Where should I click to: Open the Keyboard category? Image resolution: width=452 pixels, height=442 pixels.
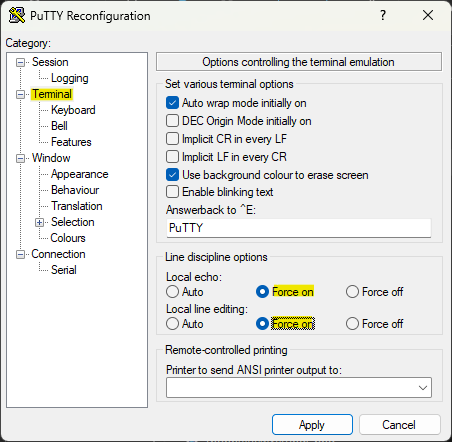[73, 110]
